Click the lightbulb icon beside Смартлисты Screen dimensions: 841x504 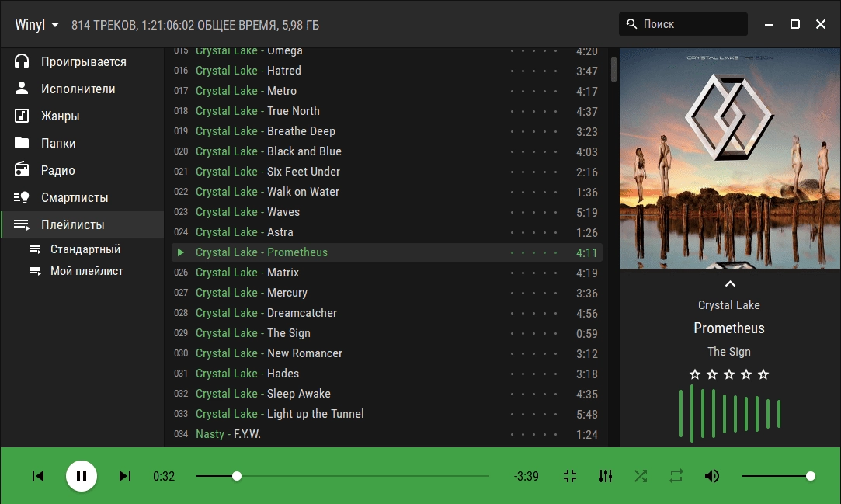(x=22, y=197)
